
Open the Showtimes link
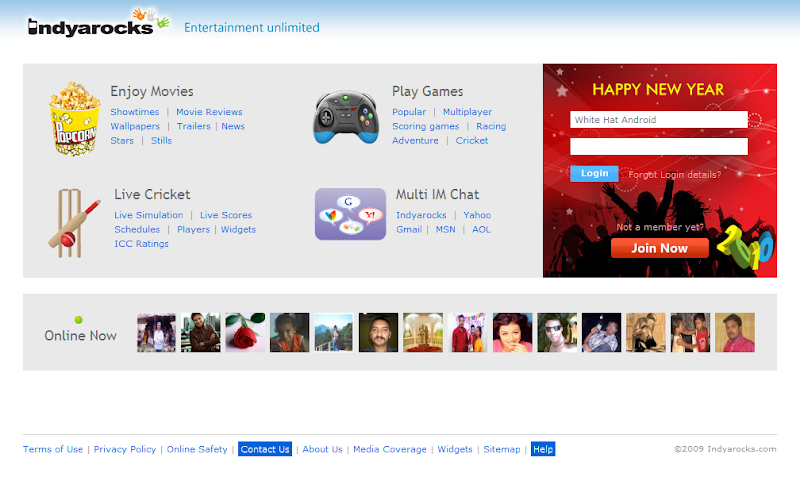[135, 112]
